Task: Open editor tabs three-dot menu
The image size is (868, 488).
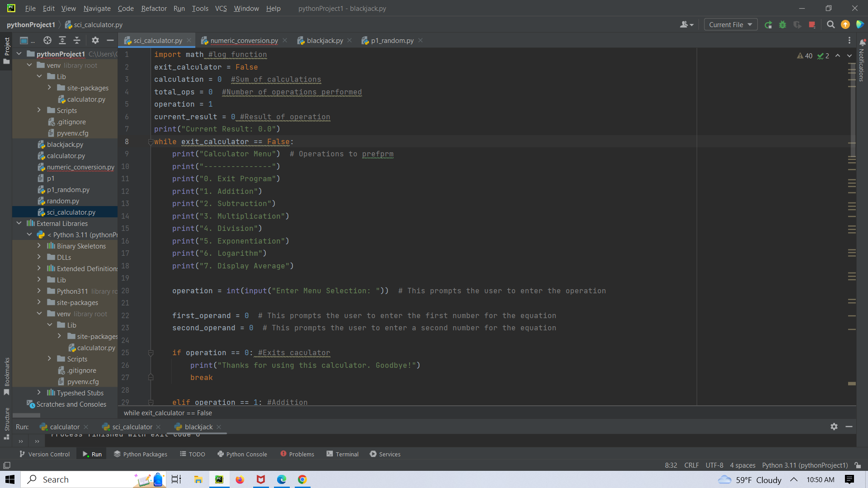Action: tap(849, 41)
